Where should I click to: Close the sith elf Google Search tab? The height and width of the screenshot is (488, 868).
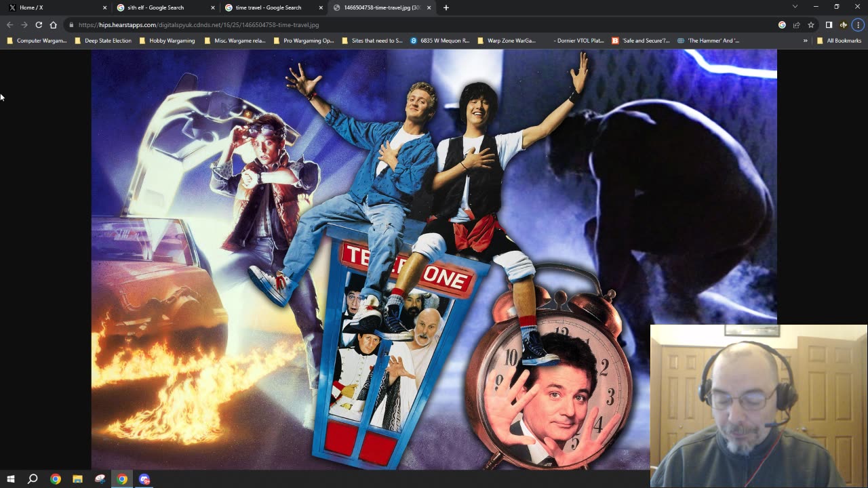(212, 7)
